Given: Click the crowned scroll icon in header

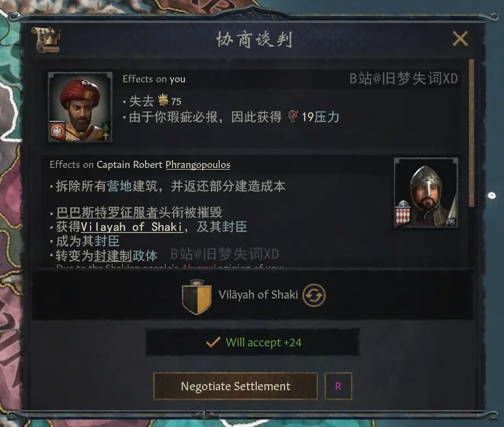Looking at the screenshot, I should [x=46, y=40].
